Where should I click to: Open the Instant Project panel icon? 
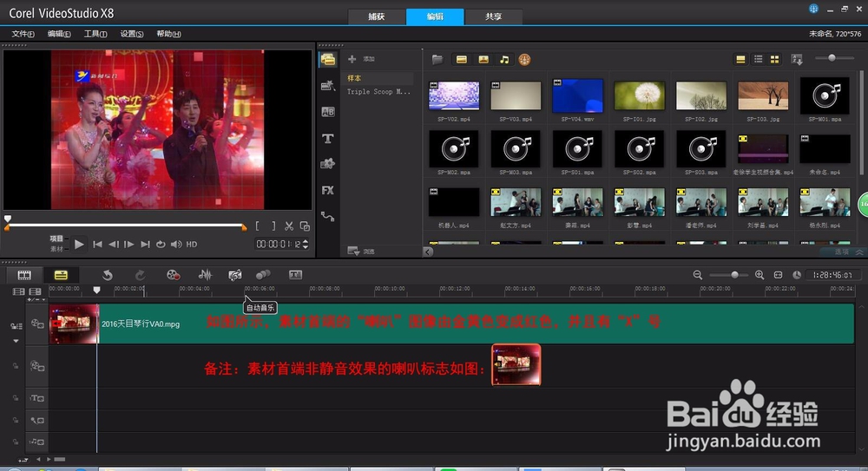pyautogui.click(x=328, y=85)
